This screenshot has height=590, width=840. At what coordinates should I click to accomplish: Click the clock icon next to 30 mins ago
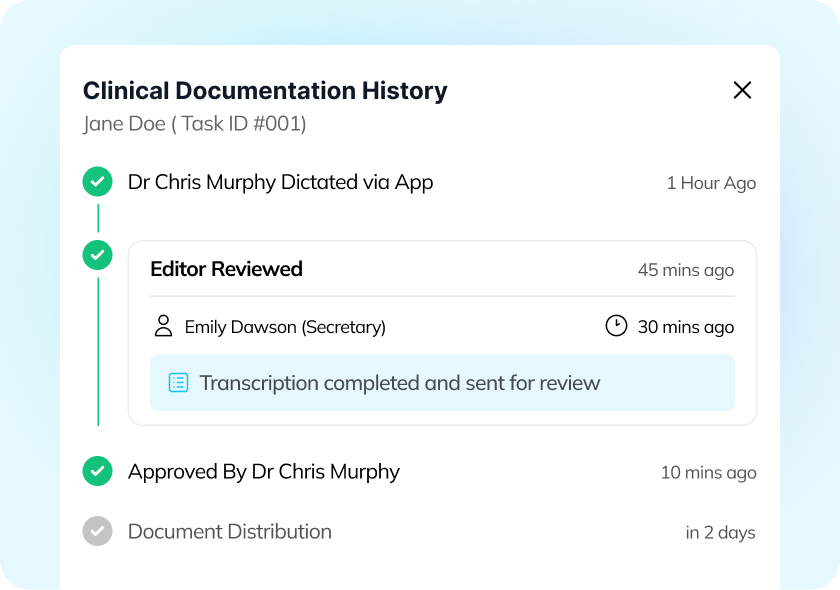tap(616, 326)
